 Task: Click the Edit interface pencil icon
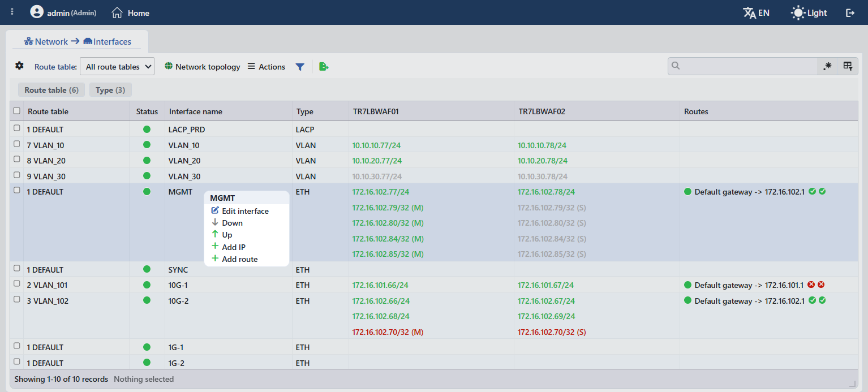tap(215, 210)
